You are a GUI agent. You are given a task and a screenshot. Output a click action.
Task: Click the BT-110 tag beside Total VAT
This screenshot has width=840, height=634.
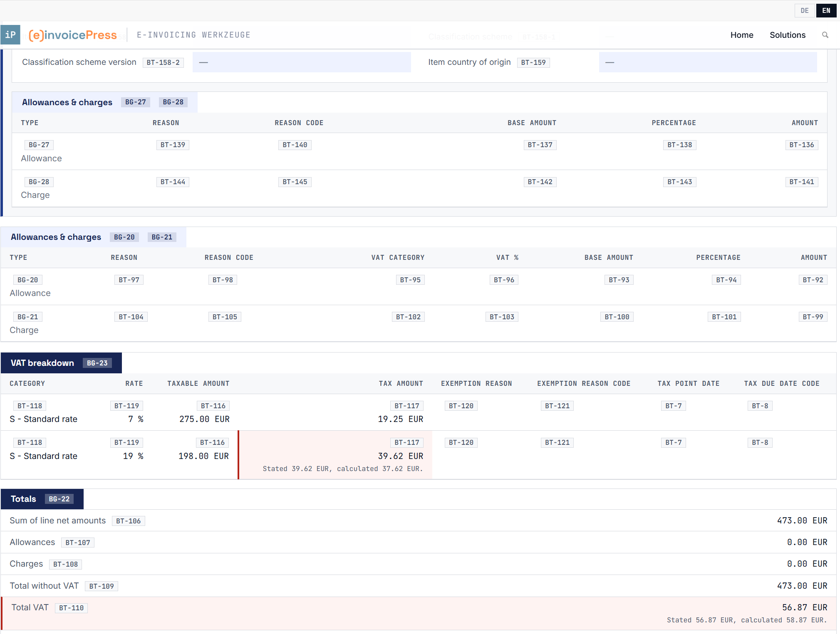(x=71, y=608)
